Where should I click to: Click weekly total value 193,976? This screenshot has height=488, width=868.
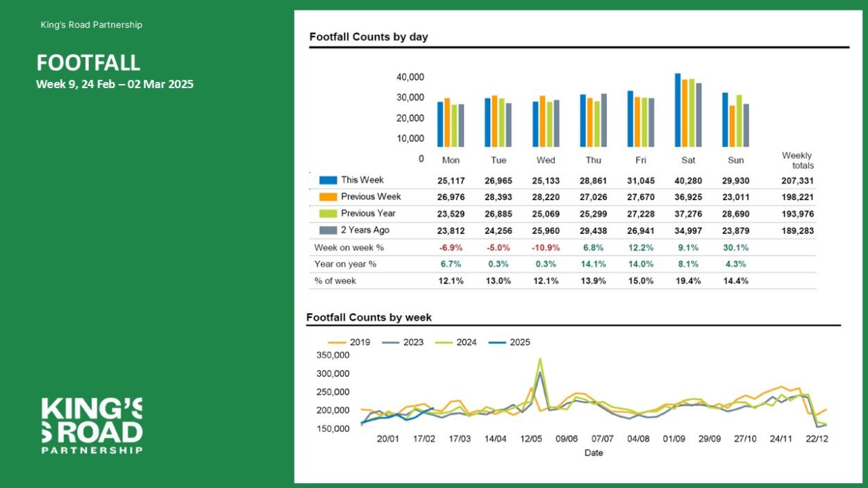pos(797,214)
